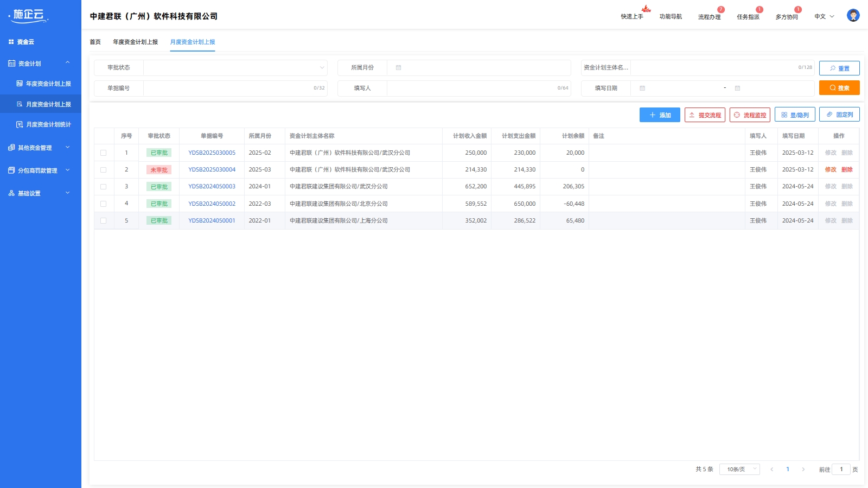Viewport: 868px width, 488px height.
Task: Check the checkbox for row 1
Action: [103, 153]
